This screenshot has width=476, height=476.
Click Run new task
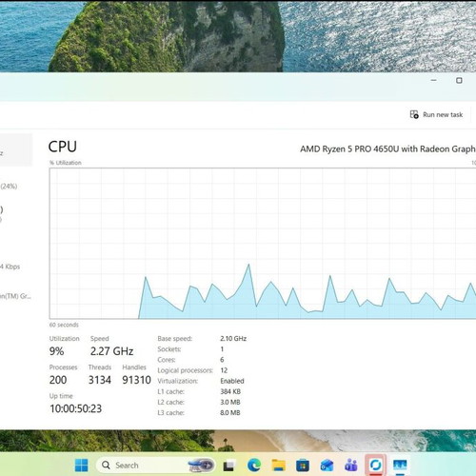point(436,114)
